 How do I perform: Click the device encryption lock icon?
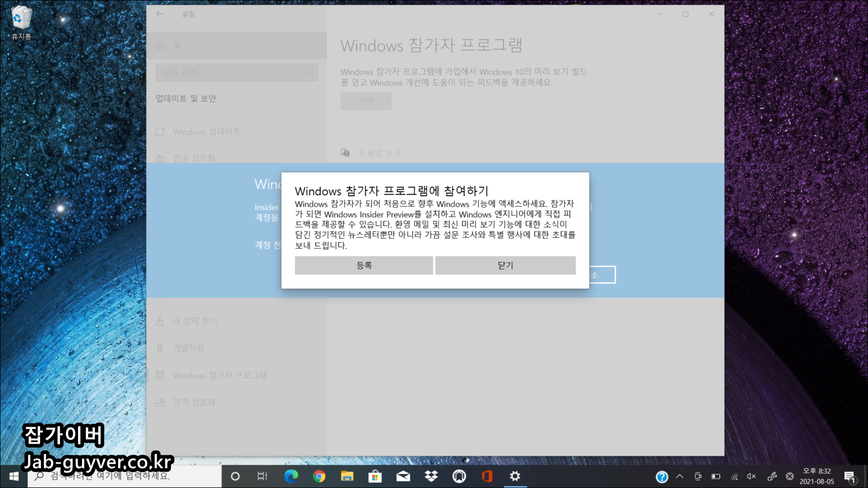click(160, 402)
